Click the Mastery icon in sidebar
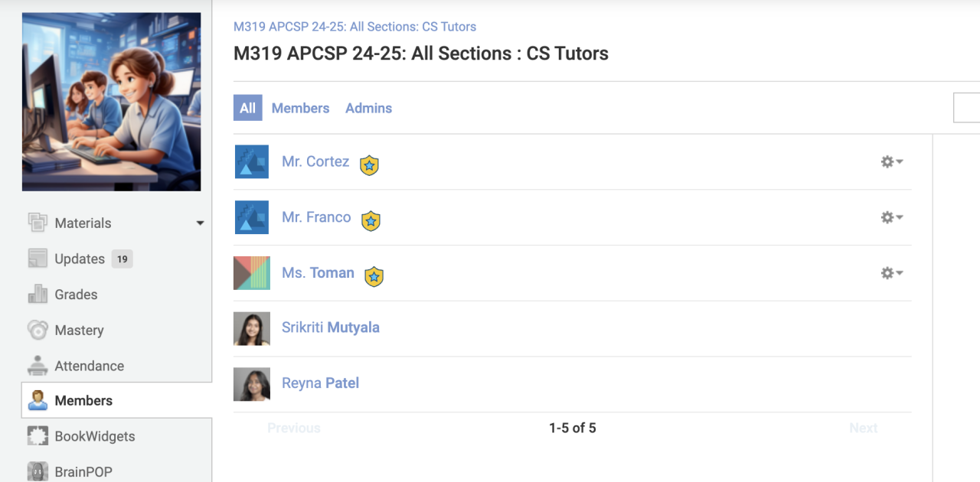Image resolution: width=980 pixels, height=482 pixels. coord(38,331)
